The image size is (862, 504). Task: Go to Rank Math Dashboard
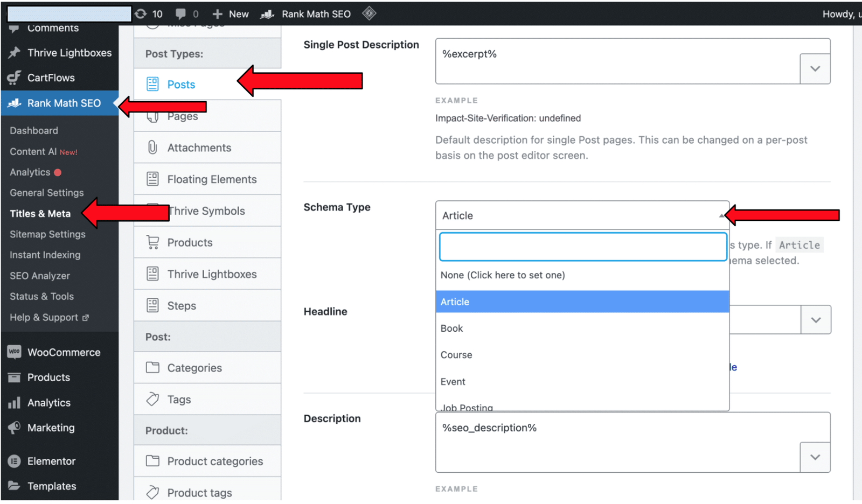pyautogui.click(x=34, y=131)
